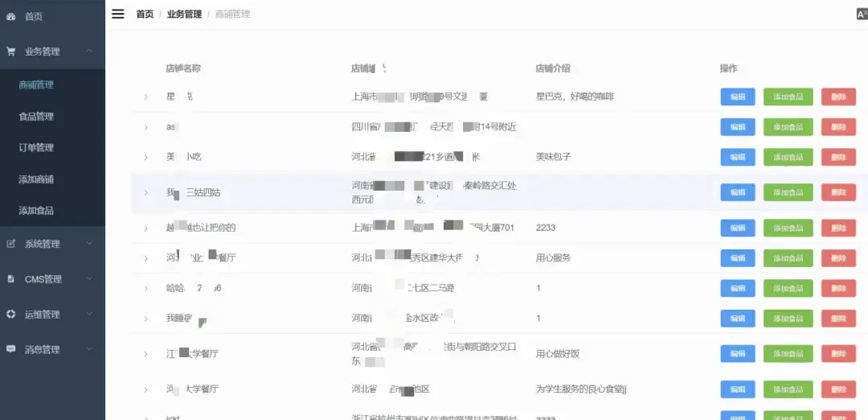Click 编辑 for the 用心服务 row
Viewport: 868px width, 420px height.
[x=737, y=257]
